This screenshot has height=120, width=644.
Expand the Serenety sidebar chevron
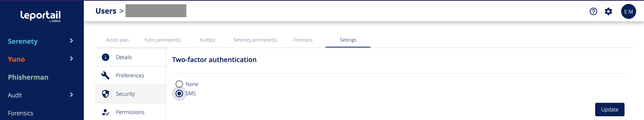click(71, 41)
